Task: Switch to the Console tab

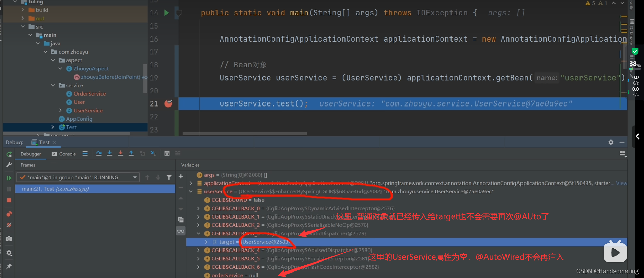Action: coord(64,154)
